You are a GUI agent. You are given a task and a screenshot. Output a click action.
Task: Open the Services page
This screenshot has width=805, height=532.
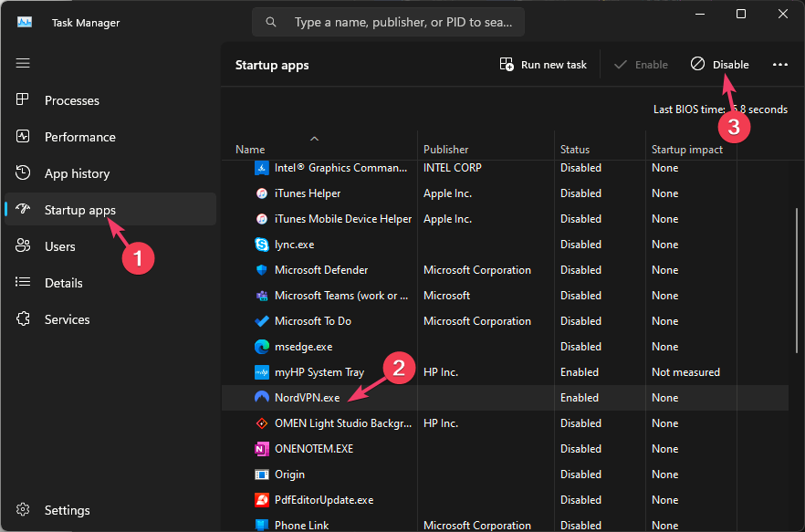pos(110,318)
